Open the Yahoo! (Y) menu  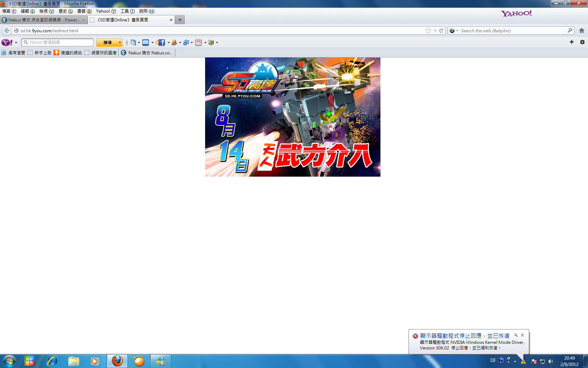(x=106, y=11)
